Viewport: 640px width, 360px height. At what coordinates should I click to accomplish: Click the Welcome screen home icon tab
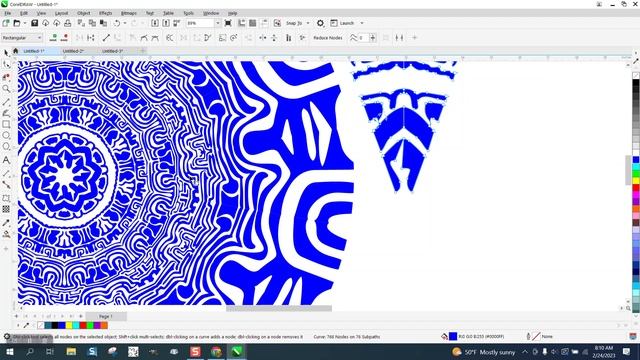pos(16,51)
